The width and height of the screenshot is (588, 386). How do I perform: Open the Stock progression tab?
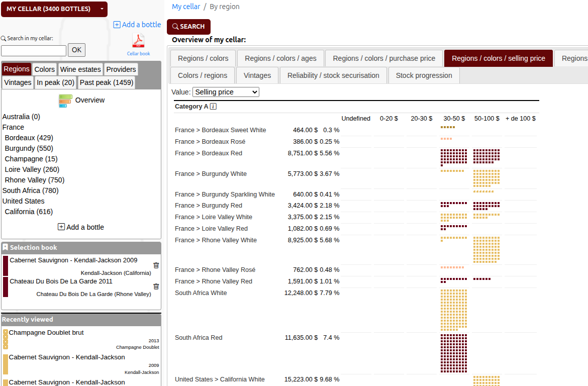[x=424, y=75]
